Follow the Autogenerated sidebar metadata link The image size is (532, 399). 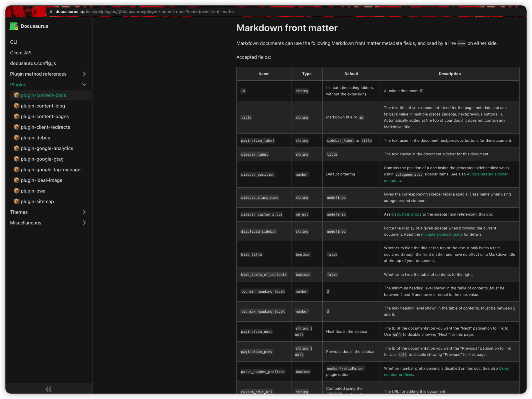click(x=487, y=174)
